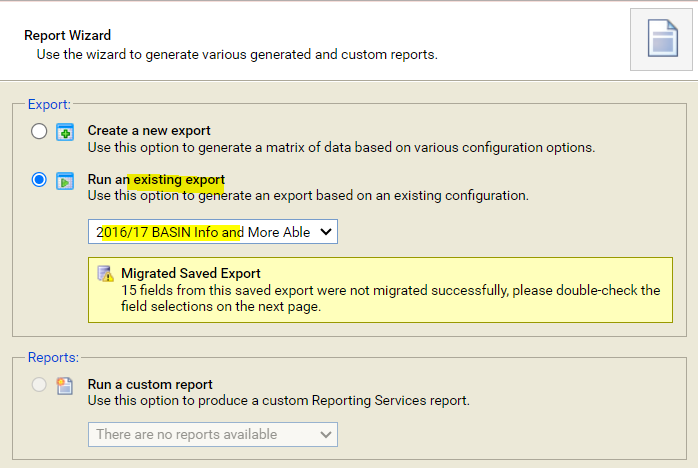Choose the 'Run an existing export' radio button
Screen dimensions: 698x468
[x=39, y=180]
